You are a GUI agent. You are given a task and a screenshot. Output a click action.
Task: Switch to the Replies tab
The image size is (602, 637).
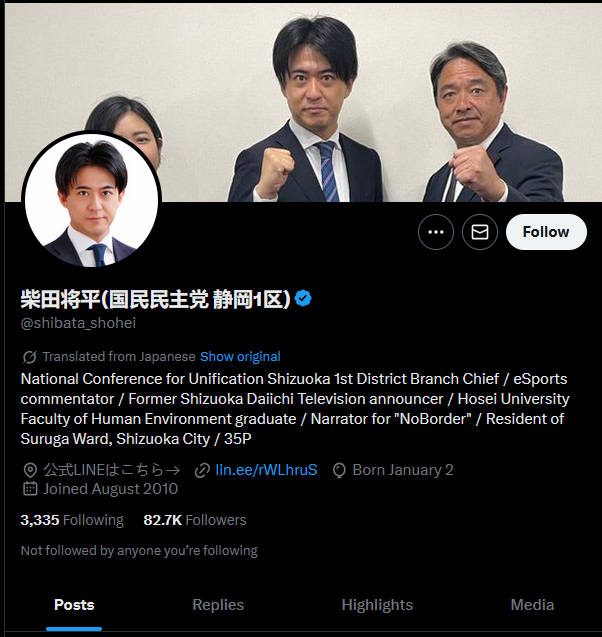(218, 605)
